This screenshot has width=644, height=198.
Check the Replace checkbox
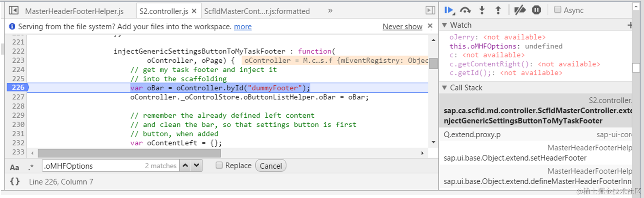click(x=219, y=165)
